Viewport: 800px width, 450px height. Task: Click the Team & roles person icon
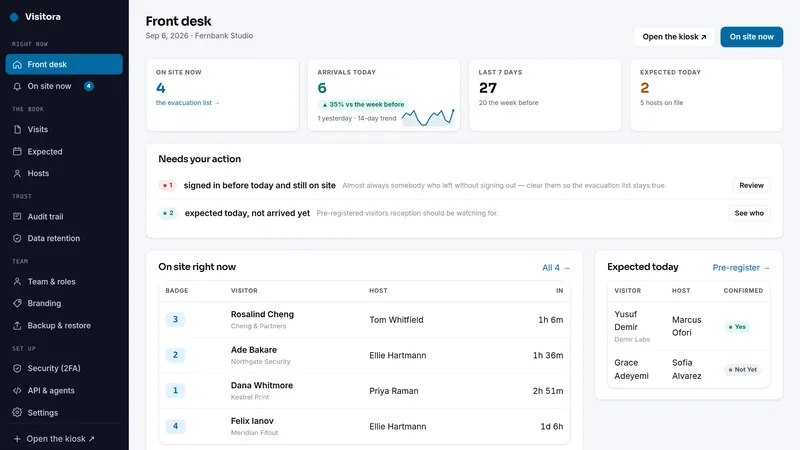coord(17,282)
